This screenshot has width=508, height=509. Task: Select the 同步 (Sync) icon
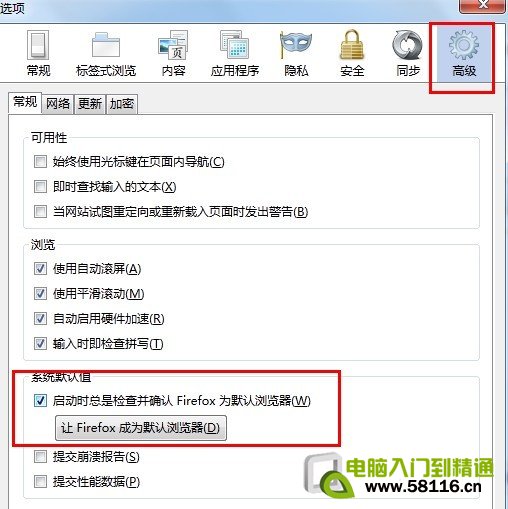[x=408, y=53]
